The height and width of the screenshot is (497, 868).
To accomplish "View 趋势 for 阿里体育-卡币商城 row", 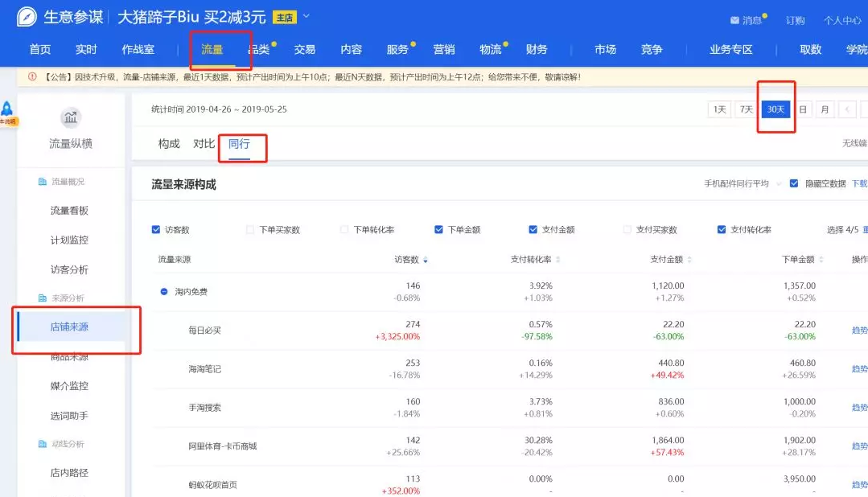I will tap(859, 446).
